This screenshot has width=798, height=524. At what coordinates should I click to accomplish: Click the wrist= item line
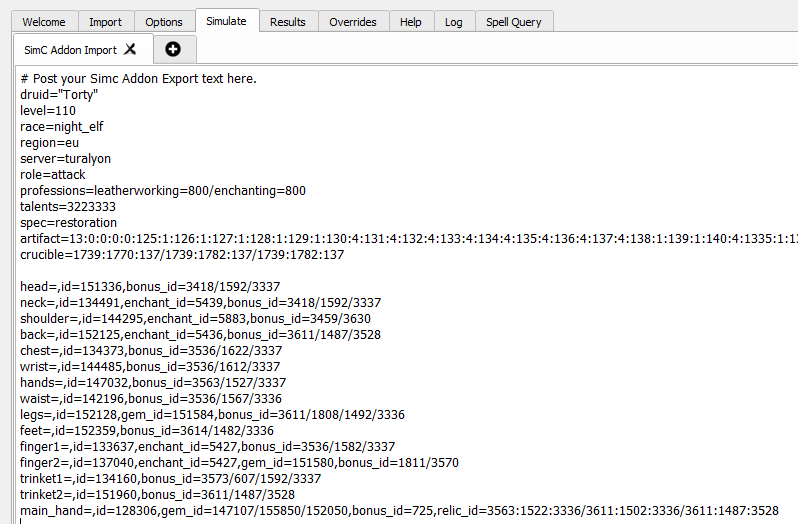tap(150, 367)
